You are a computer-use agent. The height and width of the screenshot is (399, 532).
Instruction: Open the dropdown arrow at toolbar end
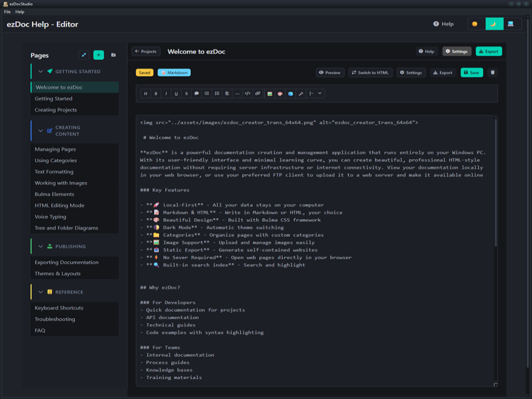[320, 94]
